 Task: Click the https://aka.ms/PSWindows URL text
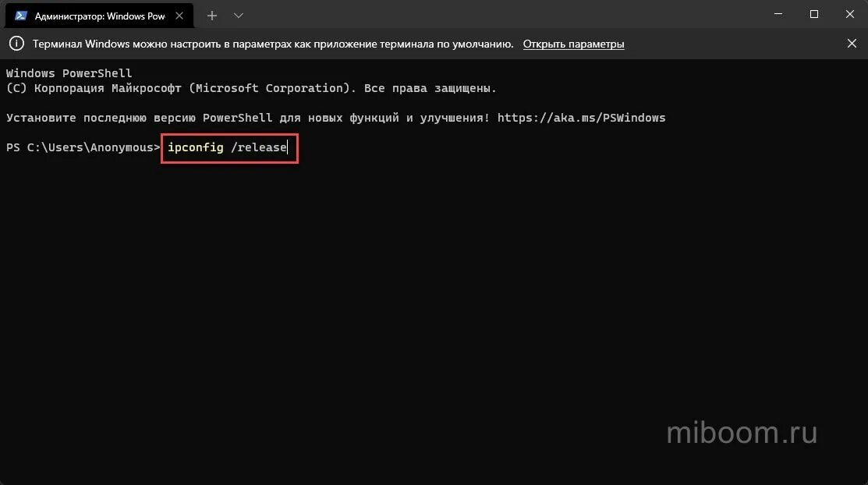[581, 118]
